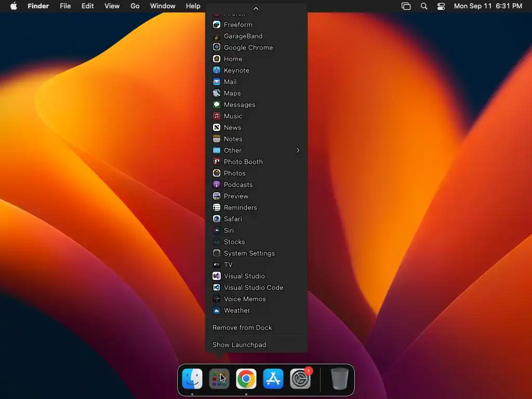Image resolution: width=532 pixels, height=399 pixels.
Task: Open the Trash in the Dock
Action: click(340, 379)
